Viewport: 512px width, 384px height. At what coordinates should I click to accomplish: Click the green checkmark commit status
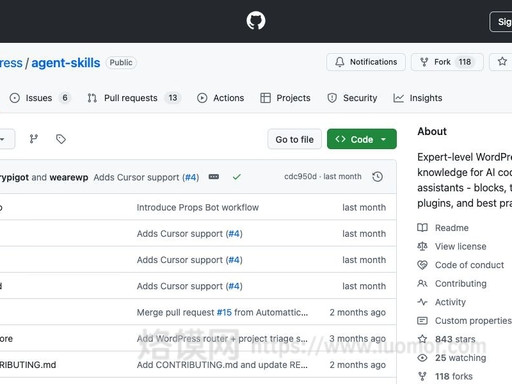237,177
